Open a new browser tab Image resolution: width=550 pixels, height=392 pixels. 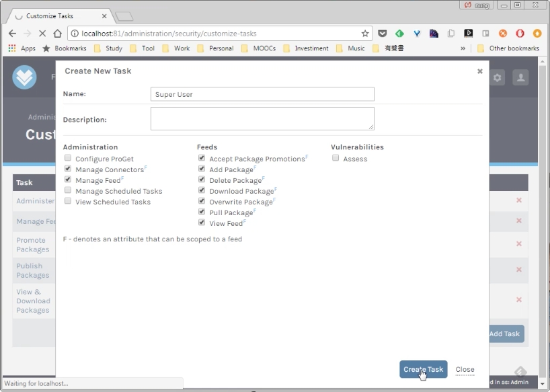(124, 16)
